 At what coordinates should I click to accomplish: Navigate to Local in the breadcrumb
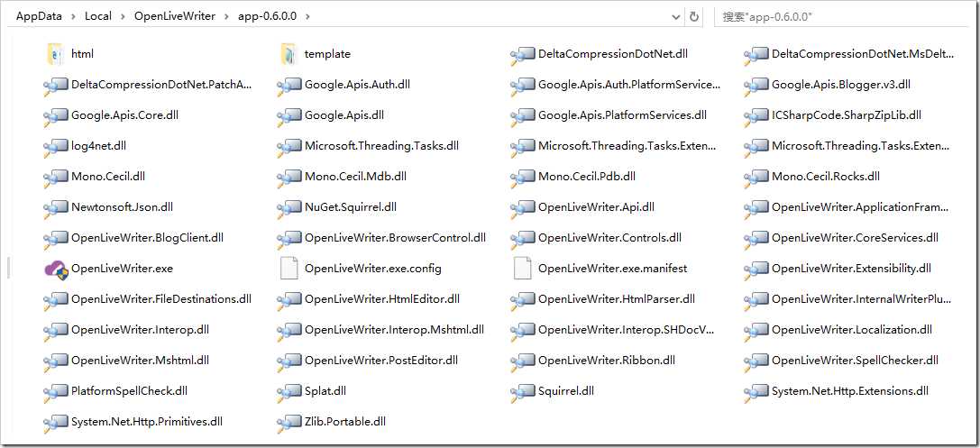99,16
